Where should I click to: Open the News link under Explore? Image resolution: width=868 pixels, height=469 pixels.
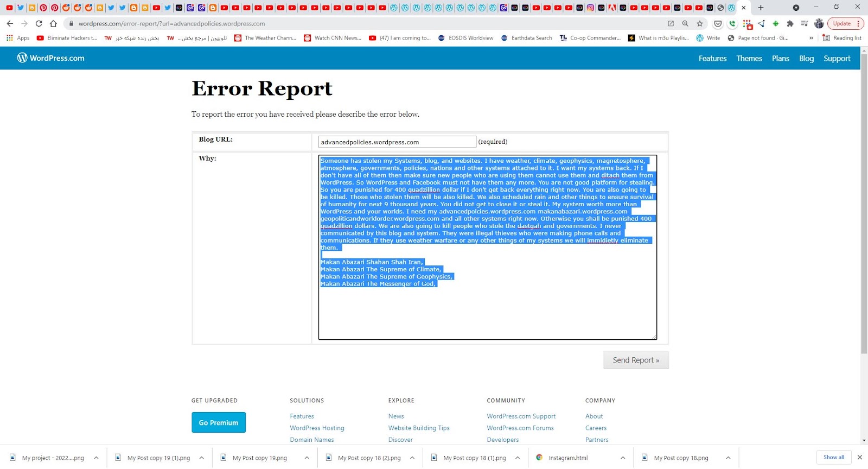point(396,416)
